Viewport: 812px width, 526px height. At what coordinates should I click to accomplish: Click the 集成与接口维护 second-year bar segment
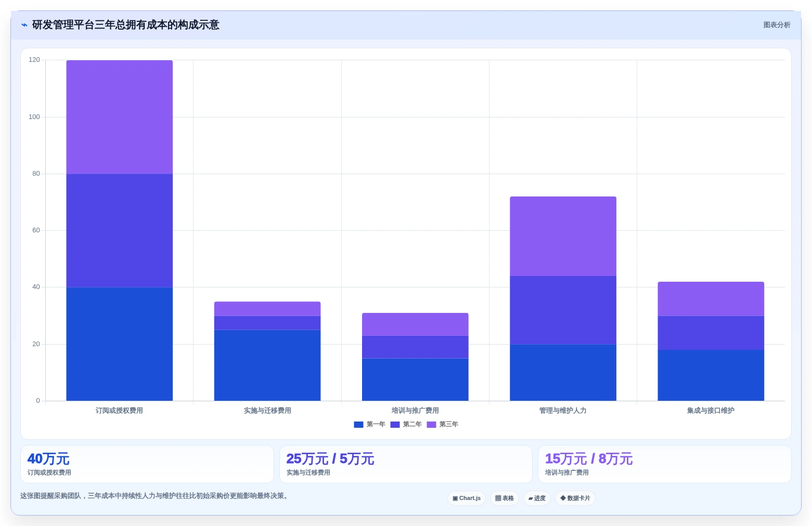711,333
